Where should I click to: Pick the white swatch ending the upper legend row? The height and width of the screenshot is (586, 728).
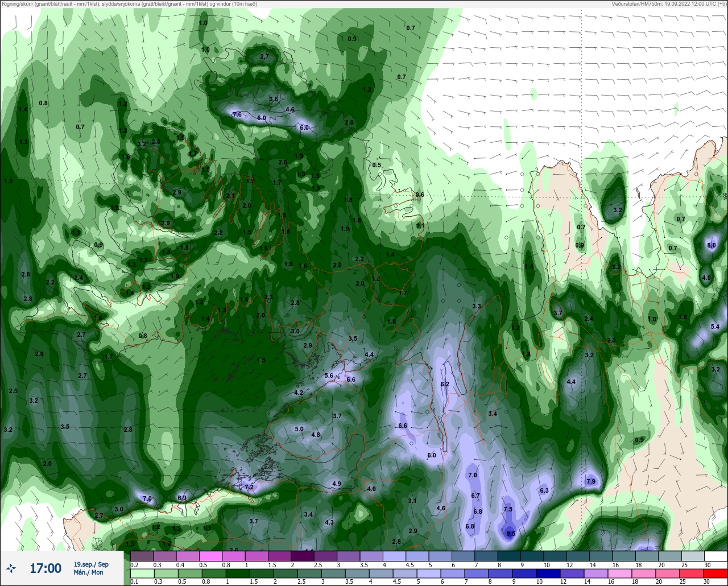click(x=715, y=556)
